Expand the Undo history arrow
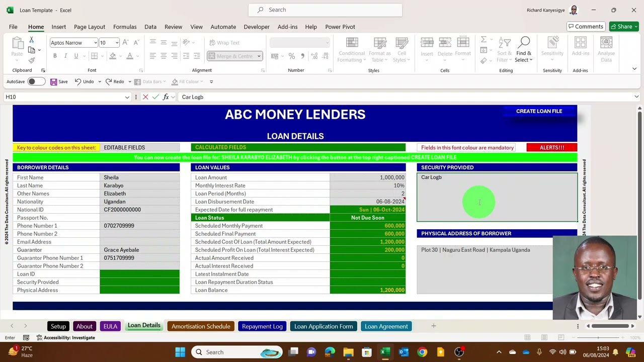 pyautogui.click(x=100, y=81)
